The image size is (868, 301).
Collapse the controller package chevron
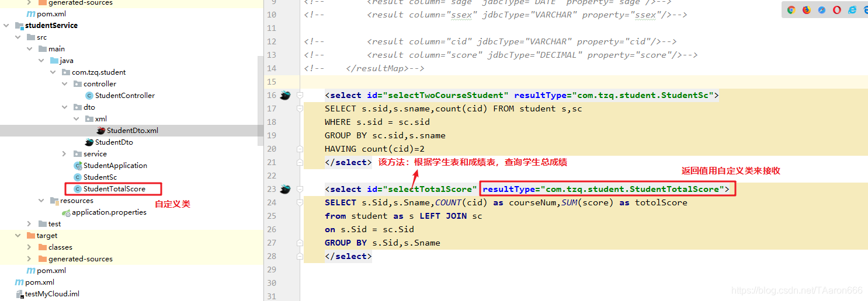pos(64,84)
